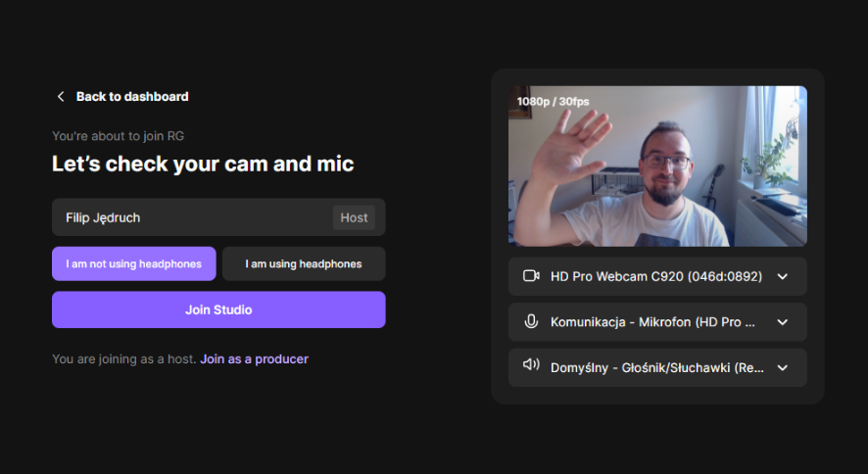
Task: Click the Host badge in name field
Action: [x=354, y=217]
